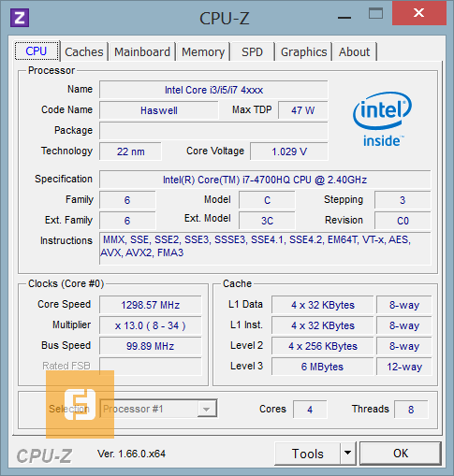Click the Core Voltage value 1.029 V
Viewport: 454px width, 476px height.
[x=289, y=151]
